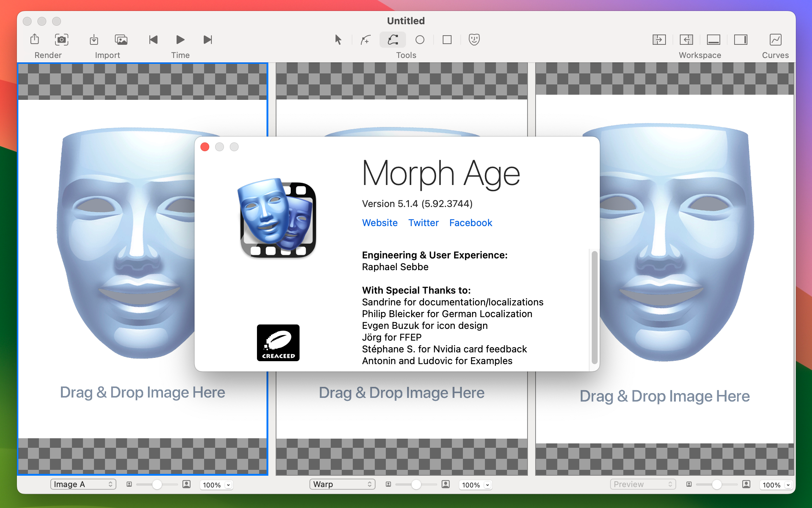
Task: Click the small zoom-out icon in left pane
Action: pyautogui.click(x=129, y=485)
